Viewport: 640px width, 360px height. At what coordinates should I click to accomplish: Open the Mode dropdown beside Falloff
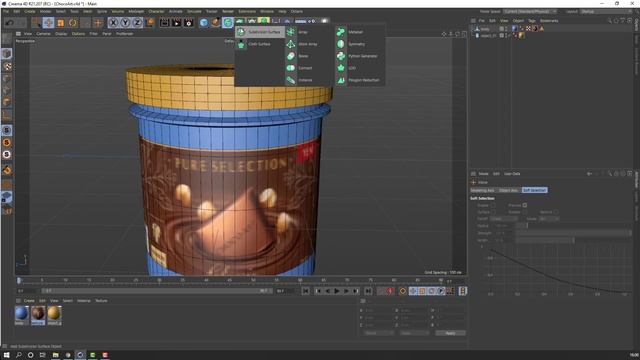(549, 219)
